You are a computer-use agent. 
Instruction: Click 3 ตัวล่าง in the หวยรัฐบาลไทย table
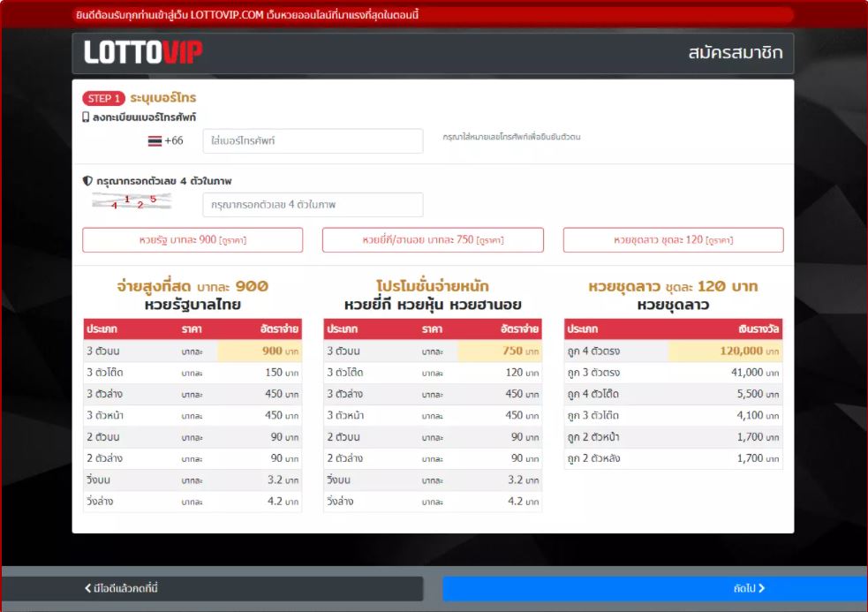(104, 395)
